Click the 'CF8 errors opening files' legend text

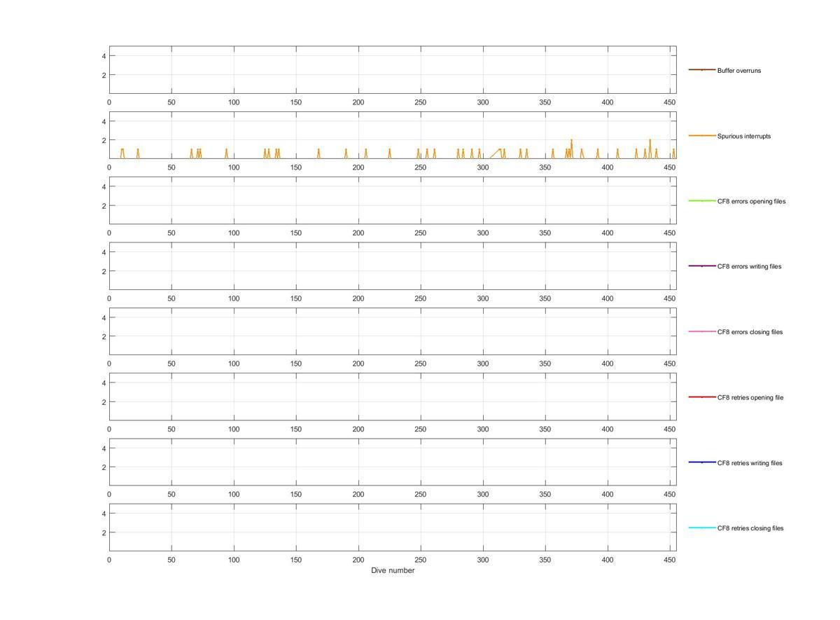751,201
